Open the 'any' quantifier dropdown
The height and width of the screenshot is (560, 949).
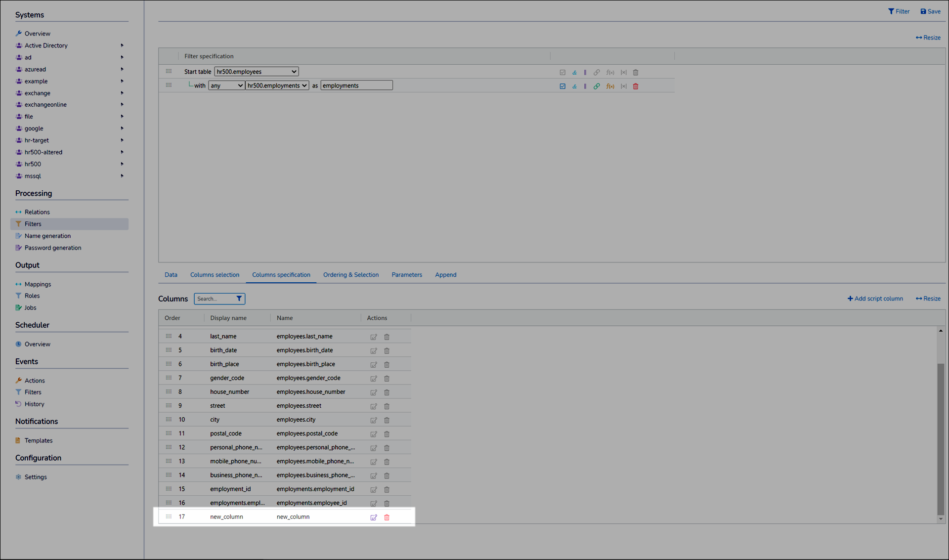(226, 86)
